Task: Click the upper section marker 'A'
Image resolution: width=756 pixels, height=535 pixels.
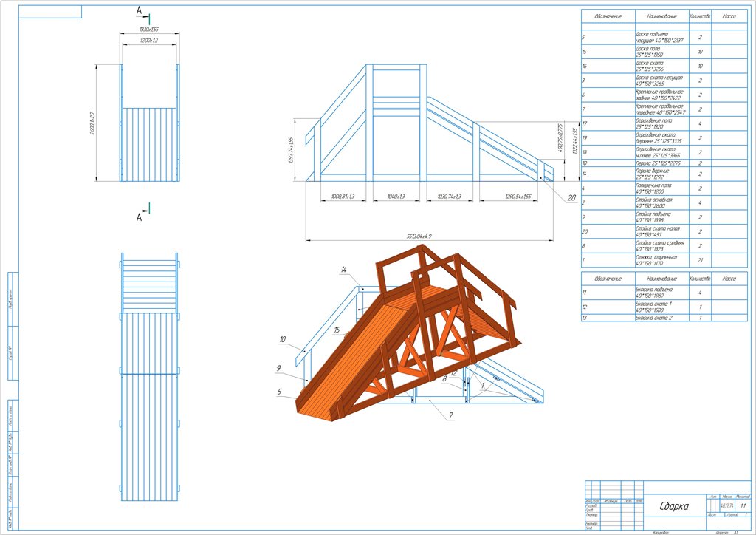Action: 140,10
